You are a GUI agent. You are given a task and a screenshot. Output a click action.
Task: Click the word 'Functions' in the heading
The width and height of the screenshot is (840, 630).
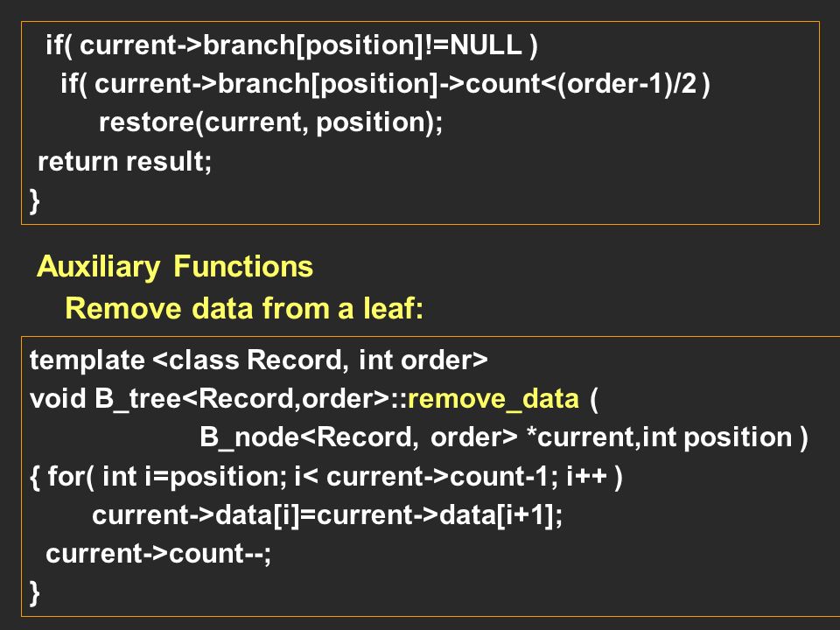[x=243, y=267]
